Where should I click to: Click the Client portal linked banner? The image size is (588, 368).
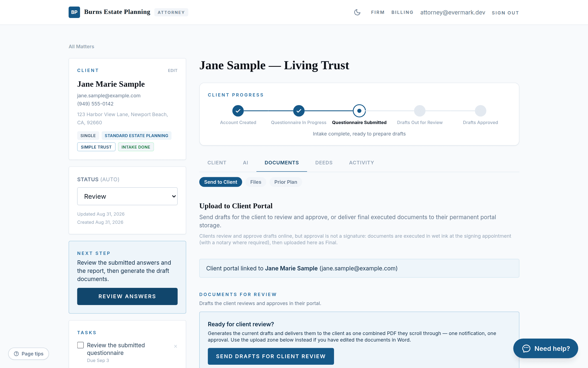[x=359, y=268]
